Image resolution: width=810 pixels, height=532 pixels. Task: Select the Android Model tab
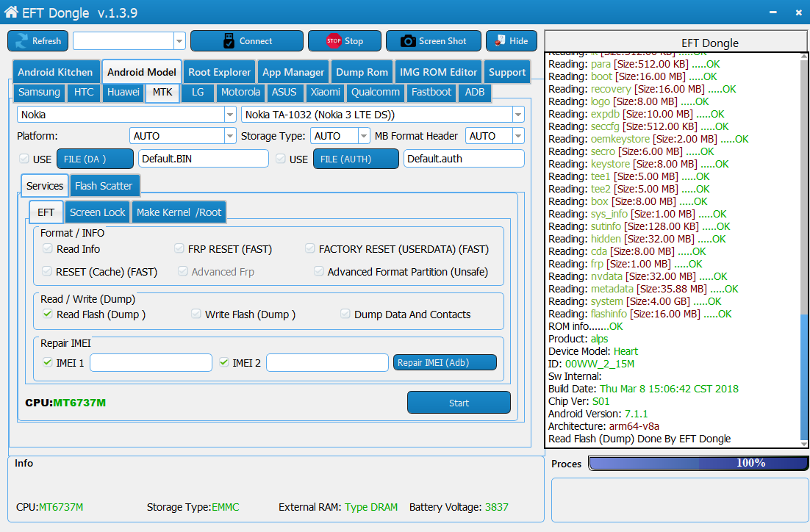[142, 72]
